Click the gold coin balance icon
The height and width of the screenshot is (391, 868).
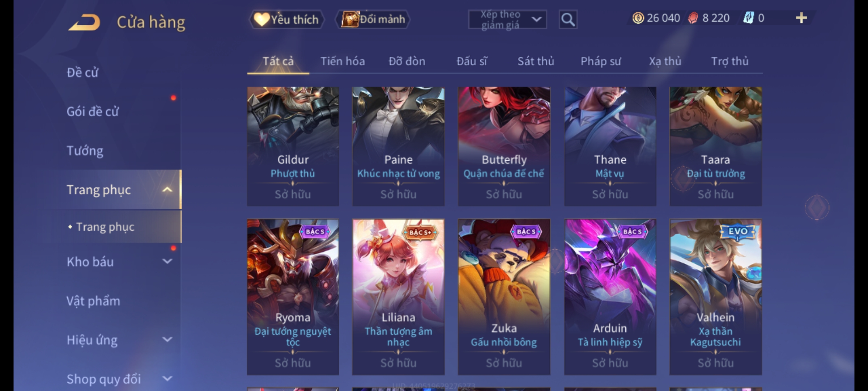click(638, 18)
